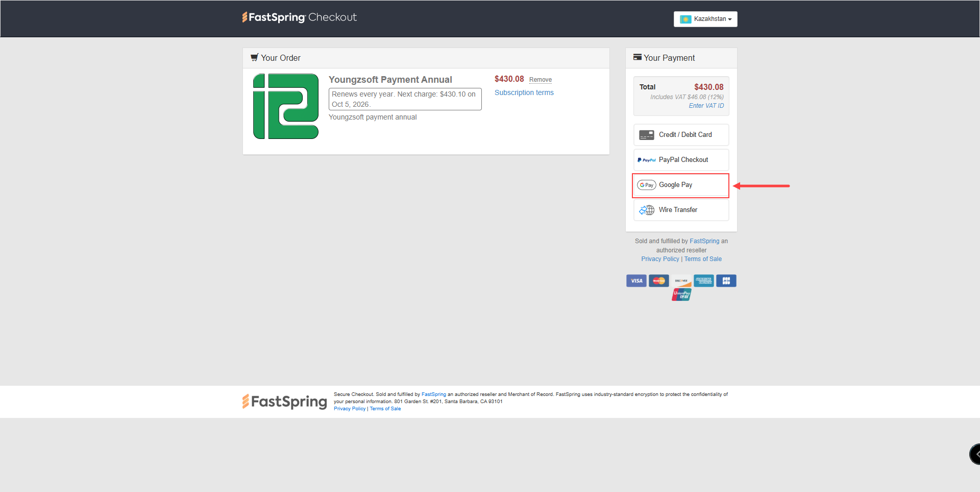The image size is (980, 492).
Task: Click the Mastercard icon
Action: (x=658, y=280)
